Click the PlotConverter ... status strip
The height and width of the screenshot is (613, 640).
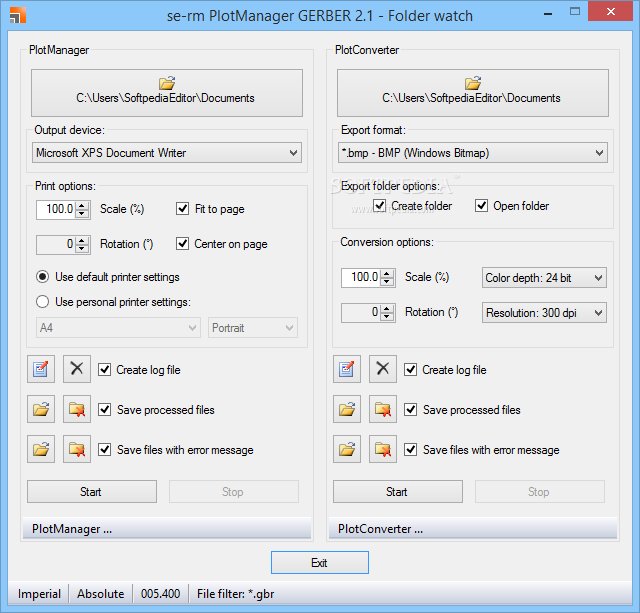[x=473, y=529]
